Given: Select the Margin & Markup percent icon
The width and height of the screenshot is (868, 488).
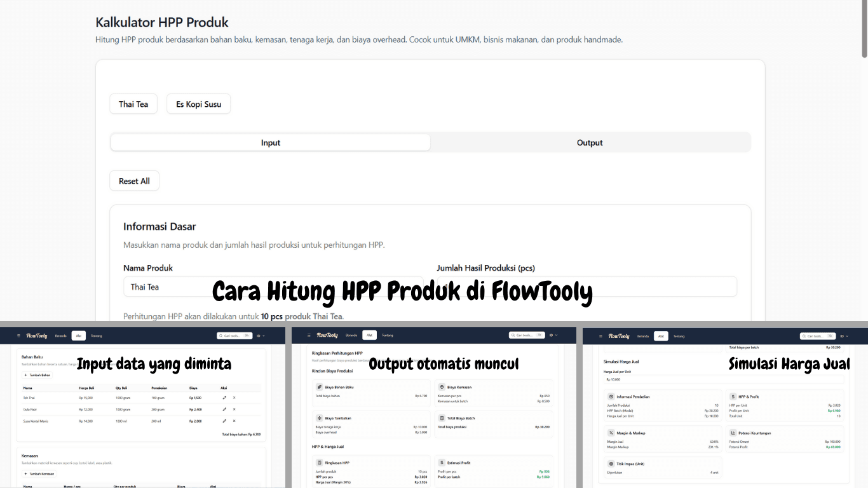Looking at the screenshot, I should click(x=611, y=433).
